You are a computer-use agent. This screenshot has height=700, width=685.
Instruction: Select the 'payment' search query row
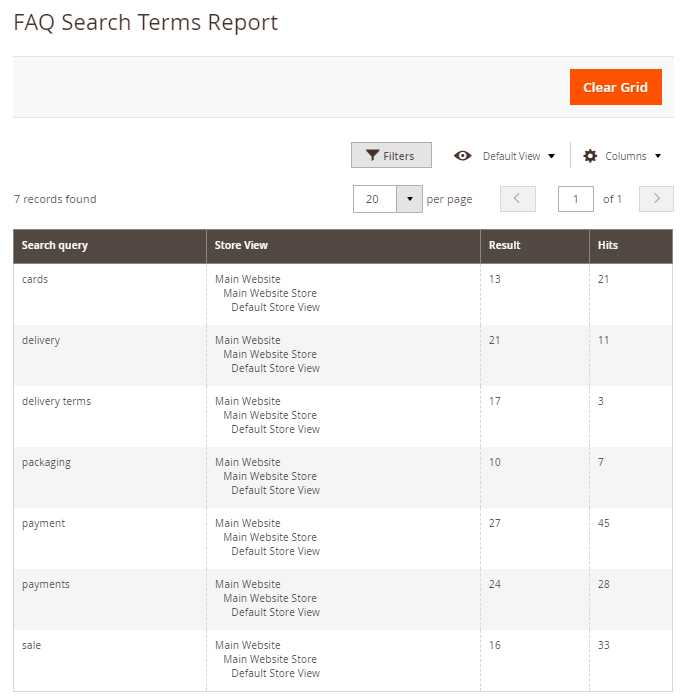click(x=343, y=538)
